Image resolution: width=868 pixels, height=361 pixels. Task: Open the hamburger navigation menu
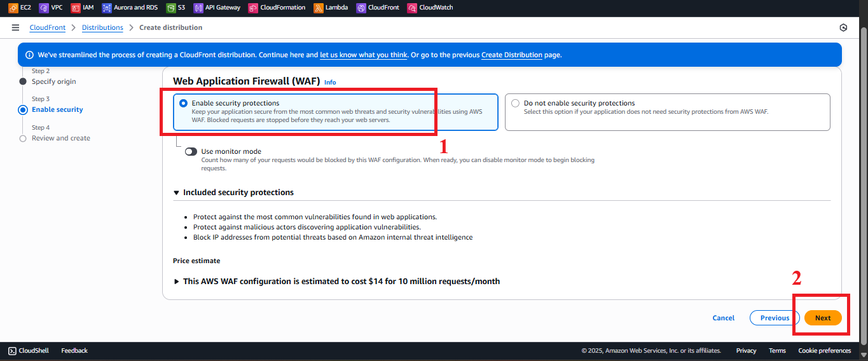click(x=15, y=28)
